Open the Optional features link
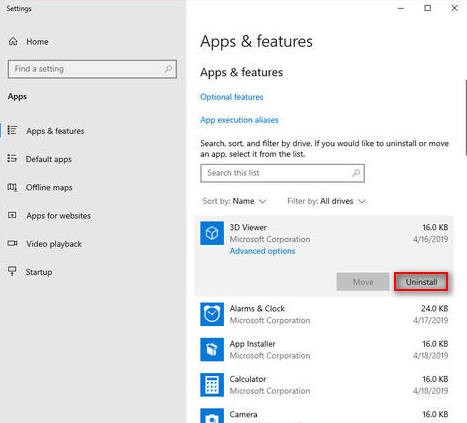This screenshot has width=467, height=423. [x=232, y=97]
